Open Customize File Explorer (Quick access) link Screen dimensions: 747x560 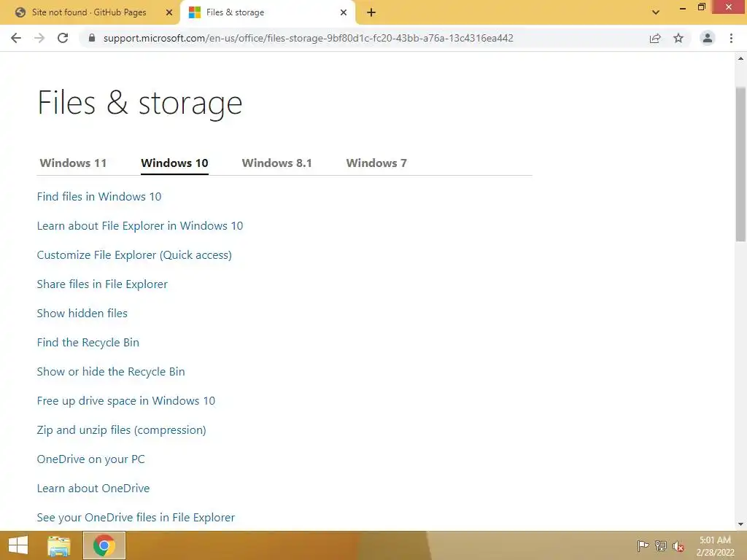(134, 254)
